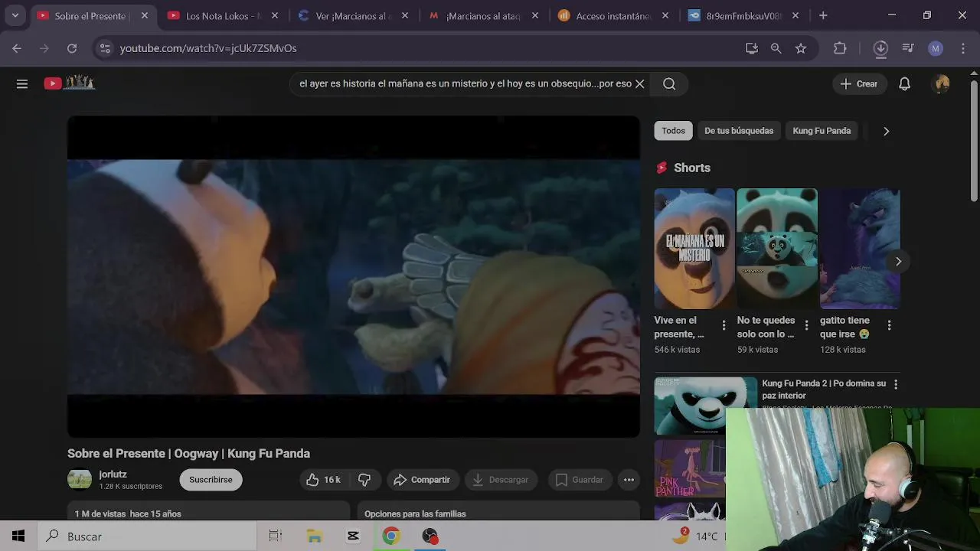Screen dimensions: 980x551
Task: Open media controls icon in Chrome toolbar
Action: click(x=908, y=48)
